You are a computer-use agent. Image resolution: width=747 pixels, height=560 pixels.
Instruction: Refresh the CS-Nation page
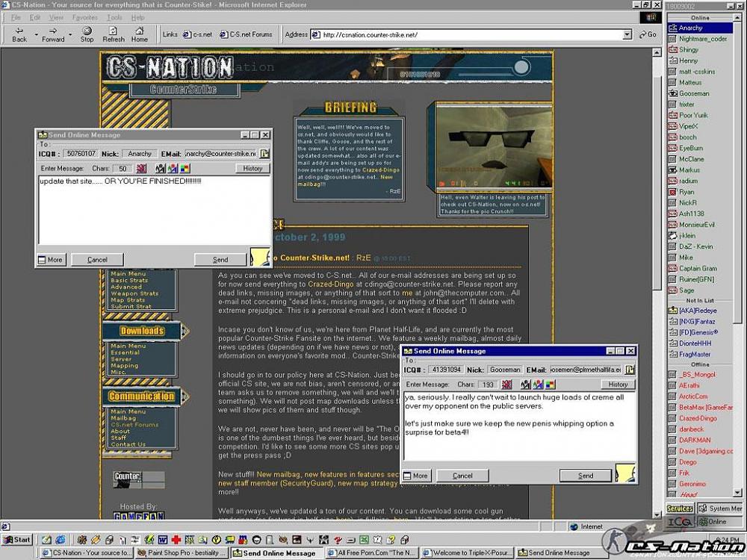(x=114, y=35)
